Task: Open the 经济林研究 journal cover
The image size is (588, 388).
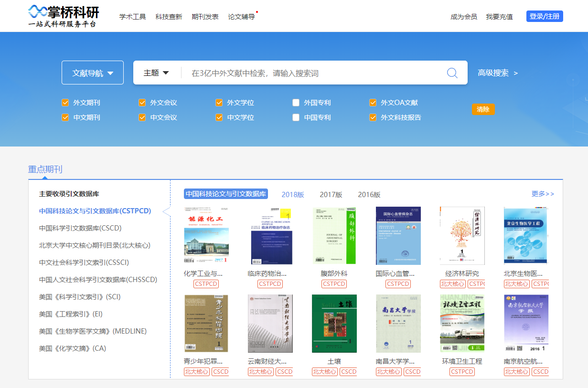Action: click(462, 236)
